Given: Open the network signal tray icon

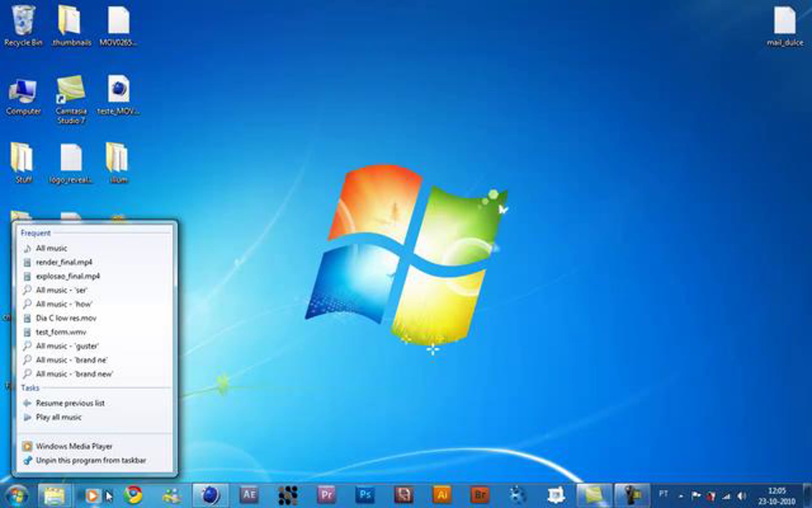Looking at the screenshot, I should (x=726, y=496).
